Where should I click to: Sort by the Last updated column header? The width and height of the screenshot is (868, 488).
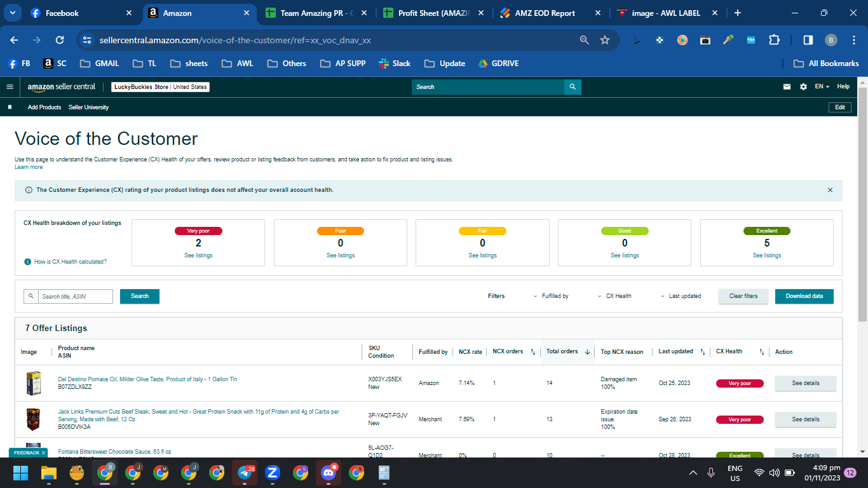pyautogui.click(x=702, y=352)
